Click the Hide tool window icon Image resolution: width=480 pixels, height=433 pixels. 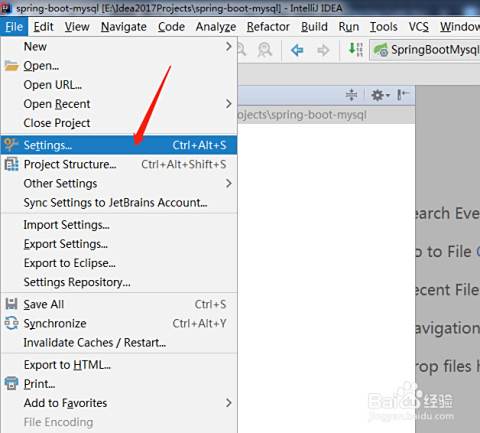(403, 95)
